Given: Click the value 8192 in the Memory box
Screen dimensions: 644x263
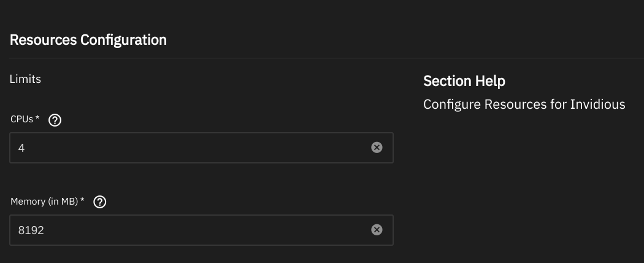Looking at the screenshot, I should [31, 230].
